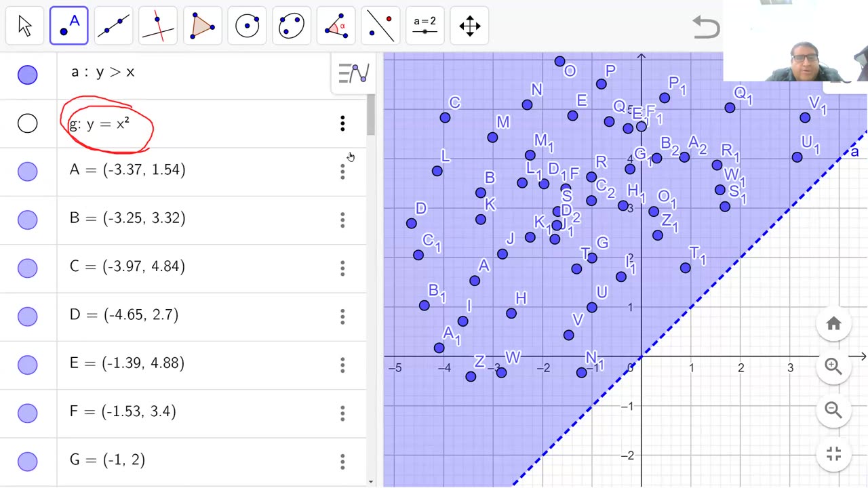Viewport: 868px width, 488px height.
Task: Select the C = (-3.97, 4.84) entry
Action: (127, 266)
